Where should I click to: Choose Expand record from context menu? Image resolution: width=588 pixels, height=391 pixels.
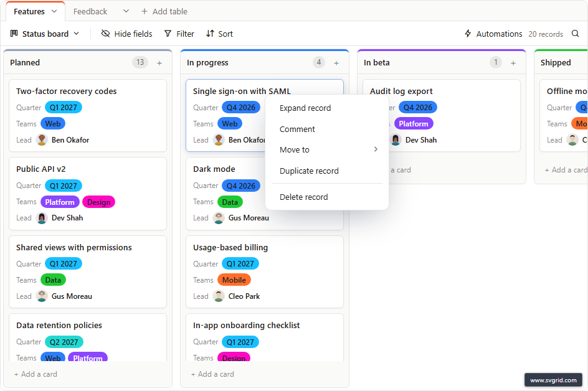point(326,108)
